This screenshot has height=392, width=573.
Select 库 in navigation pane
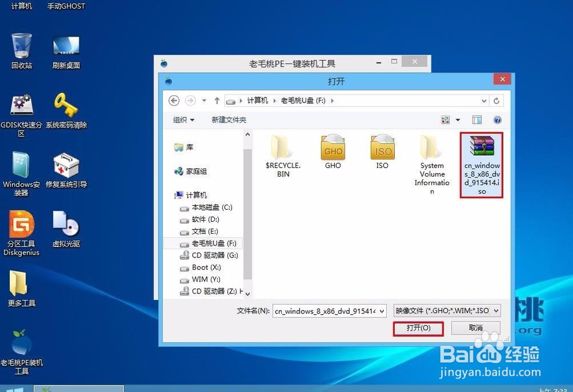[184, 147]
